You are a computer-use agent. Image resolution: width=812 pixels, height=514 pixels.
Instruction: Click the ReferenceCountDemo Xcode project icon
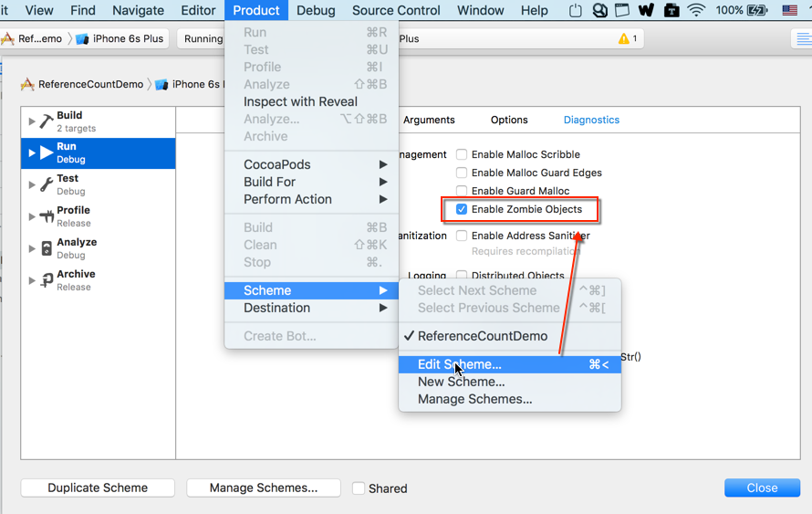[28, 84]
